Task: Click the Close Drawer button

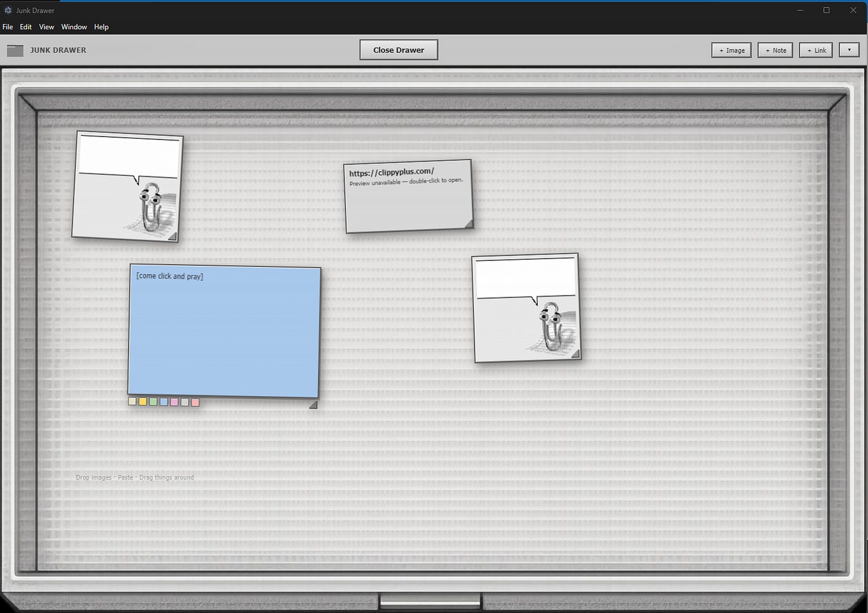Action: tap(399, 50)
